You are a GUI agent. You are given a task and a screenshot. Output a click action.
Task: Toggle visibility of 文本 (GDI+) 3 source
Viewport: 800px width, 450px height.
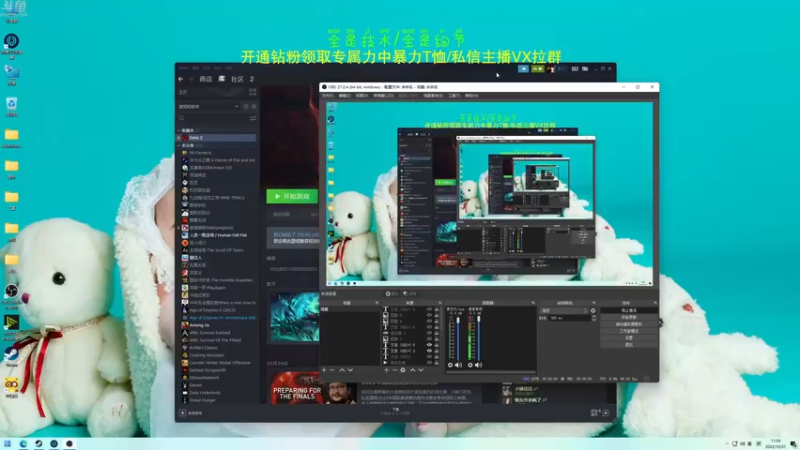pos(429,351)
